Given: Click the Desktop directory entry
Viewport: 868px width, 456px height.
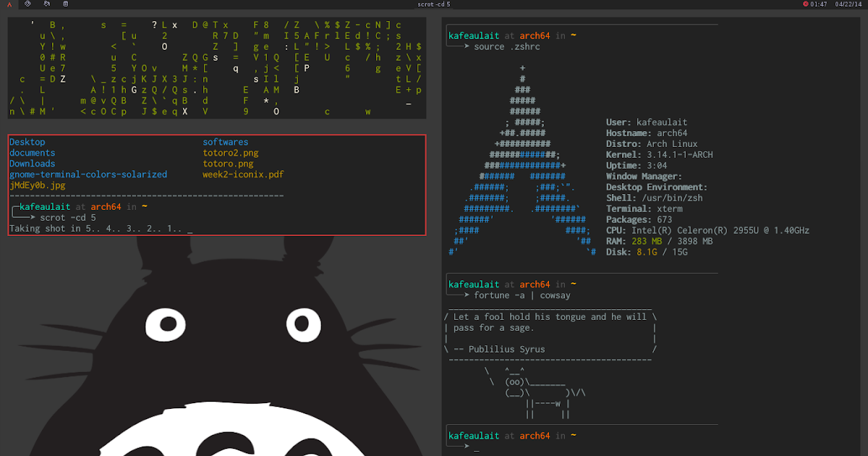Looking at the screenshot, I should click(x=27, y=143).
